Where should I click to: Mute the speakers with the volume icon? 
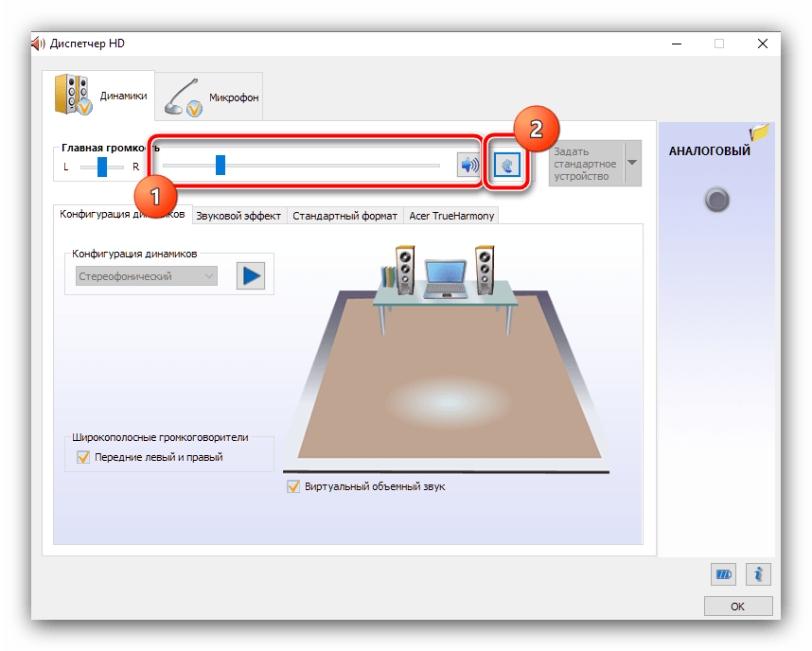click(468, 166)
